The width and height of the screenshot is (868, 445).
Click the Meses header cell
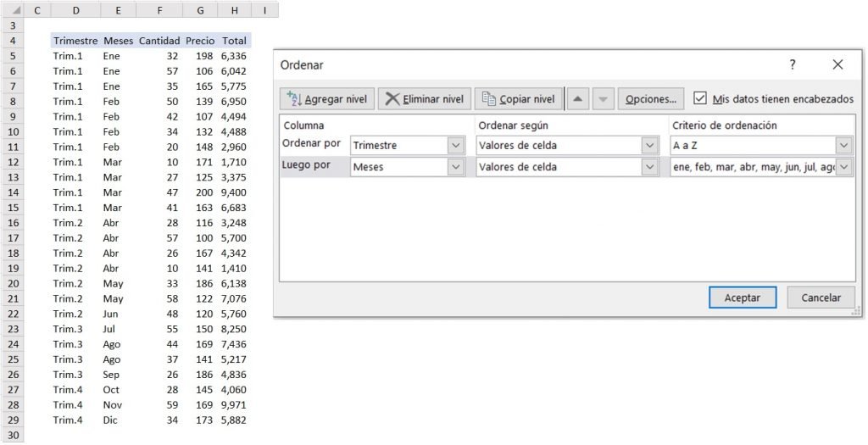tap(119, 41)
